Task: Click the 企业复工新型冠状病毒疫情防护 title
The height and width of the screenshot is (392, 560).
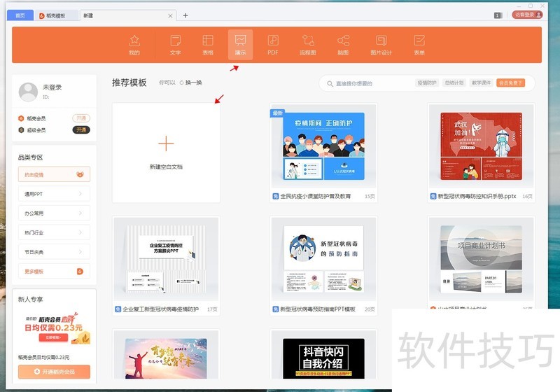Action: pos(160,309)
